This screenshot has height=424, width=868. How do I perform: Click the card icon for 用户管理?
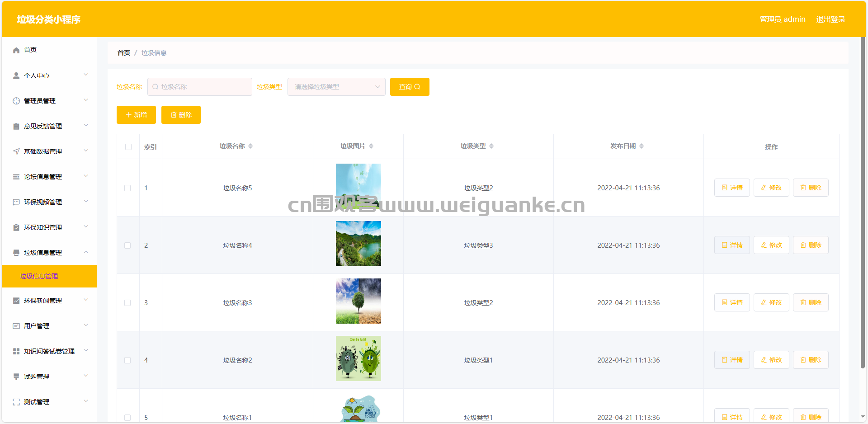click(16, 326)
